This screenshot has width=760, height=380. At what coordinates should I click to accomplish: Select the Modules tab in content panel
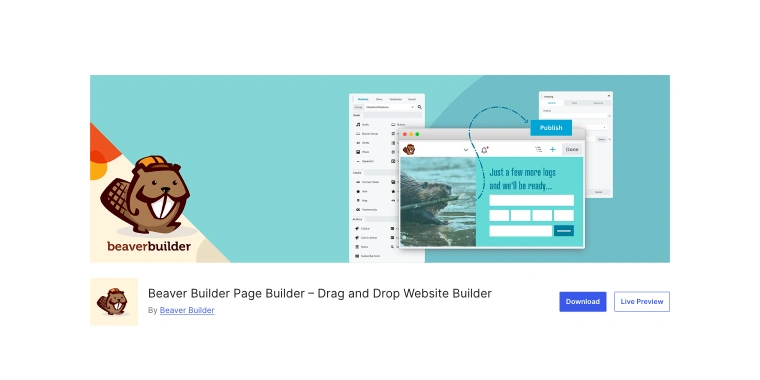pyautogui.click(x=363, y=99)
